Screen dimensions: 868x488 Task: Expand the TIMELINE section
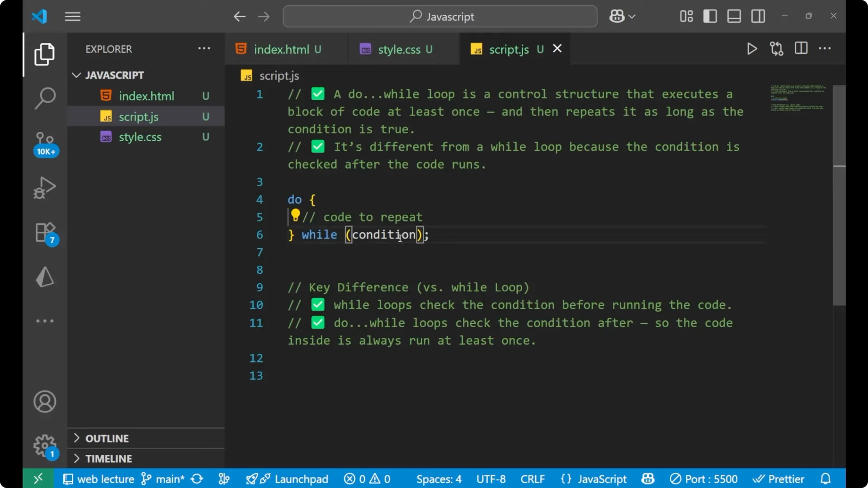click(x=108, y=458)
